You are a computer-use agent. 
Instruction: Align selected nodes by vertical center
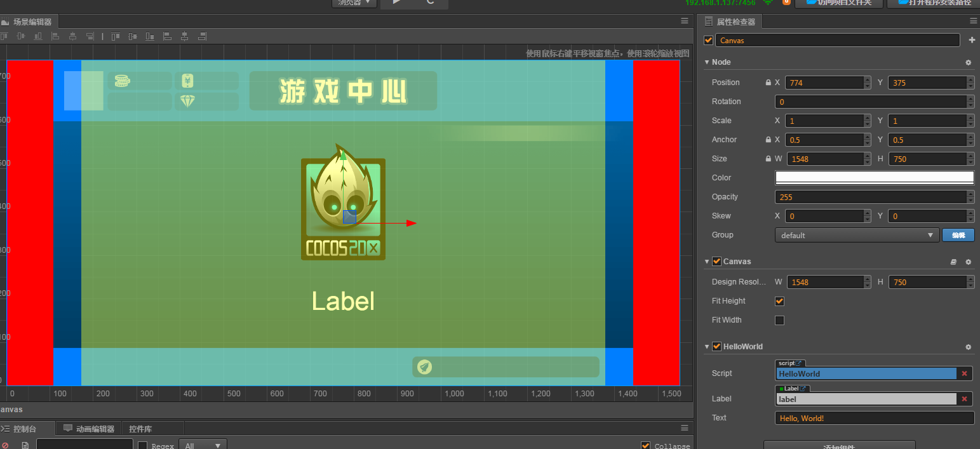click(21, 36)
